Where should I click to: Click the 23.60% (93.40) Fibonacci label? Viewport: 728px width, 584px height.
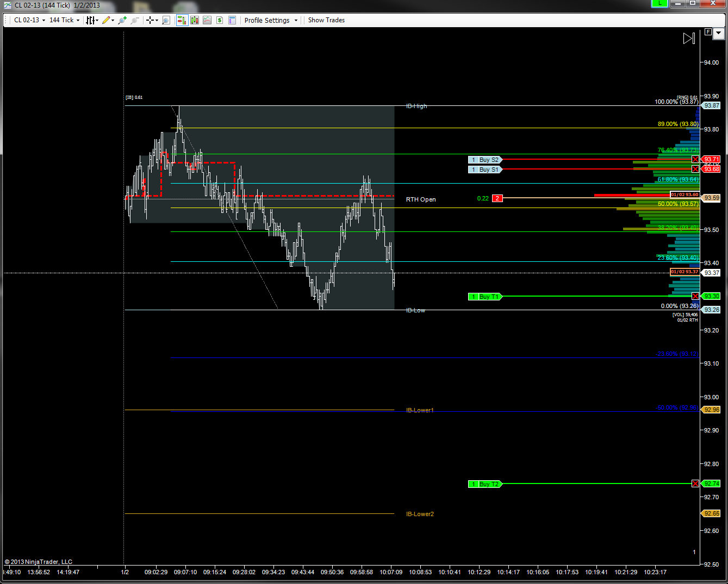point(678,258)
